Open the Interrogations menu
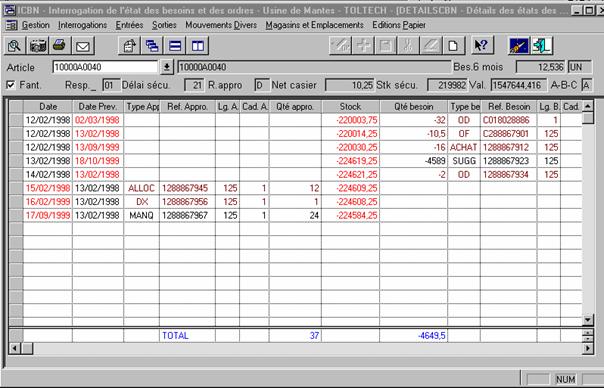Image resolution: width=604 pixels, height=388 pixels. 82,25
